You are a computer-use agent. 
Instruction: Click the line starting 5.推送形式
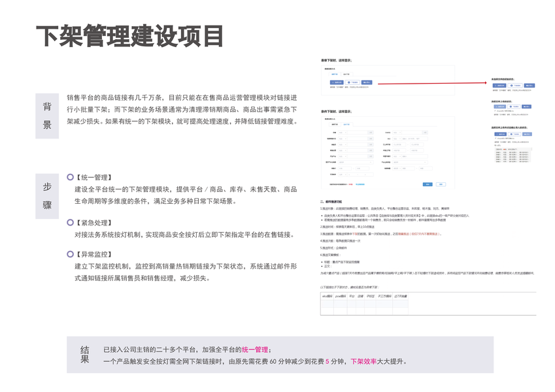click(334, 248)
